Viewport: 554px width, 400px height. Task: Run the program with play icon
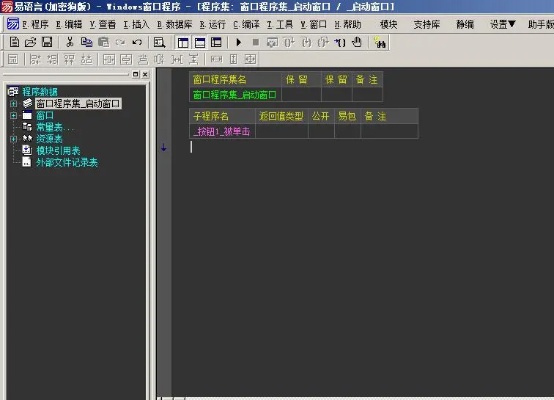point(238,42)
